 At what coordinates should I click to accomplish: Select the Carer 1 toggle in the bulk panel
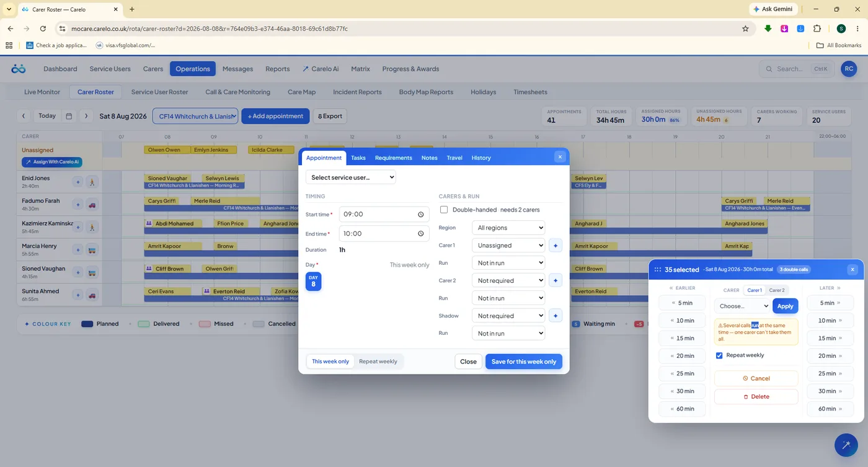[x=755, y=290]
